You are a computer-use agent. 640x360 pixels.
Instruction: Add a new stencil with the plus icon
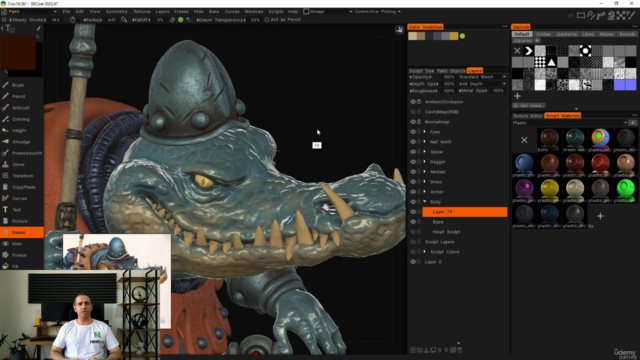coord(518,96)
